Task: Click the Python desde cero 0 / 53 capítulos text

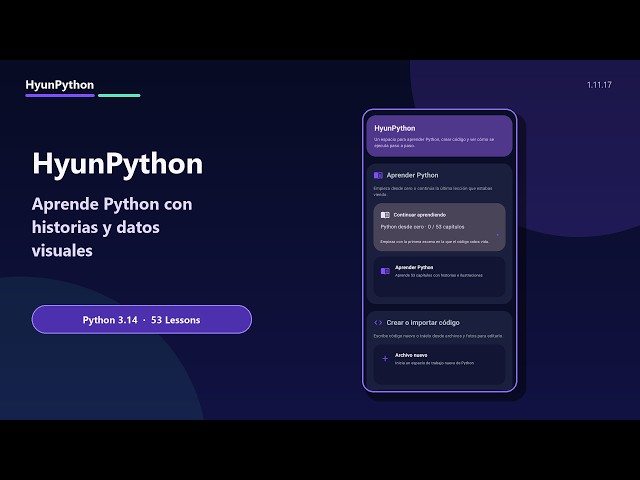Action: click(x=422, y=227)
